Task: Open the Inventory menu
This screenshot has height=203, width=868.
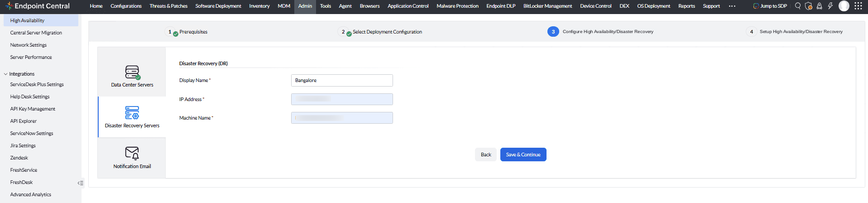Action: pyautogui.click(x=259, y=6)
